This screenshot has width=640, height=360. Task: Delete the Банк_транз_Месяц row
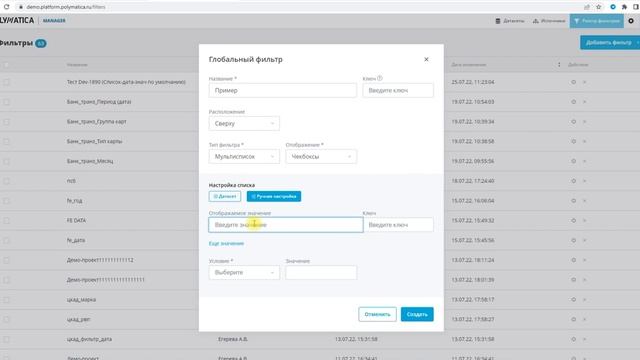click(x=584, y=161)
